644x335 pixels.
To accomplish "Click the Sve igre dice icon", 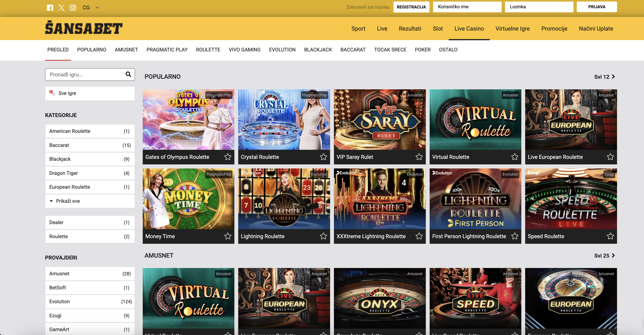I will [x=52, y=93].
